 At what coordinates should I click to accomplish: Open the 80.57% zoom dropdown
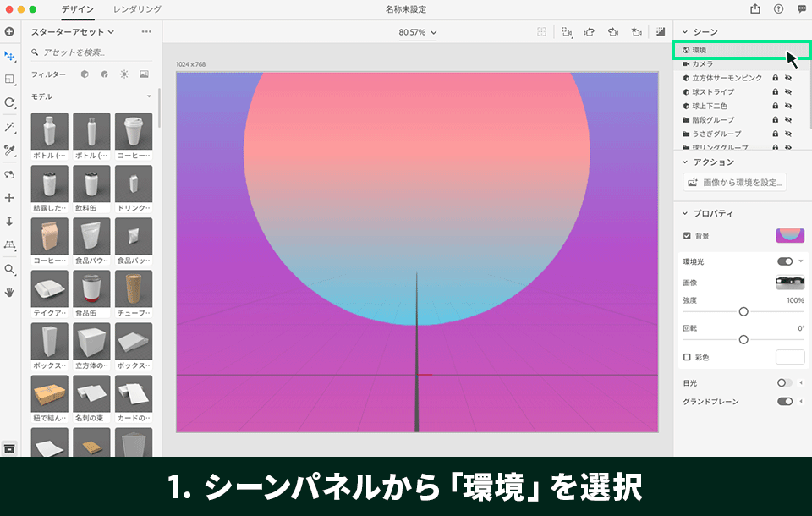(x=417, y=32)
